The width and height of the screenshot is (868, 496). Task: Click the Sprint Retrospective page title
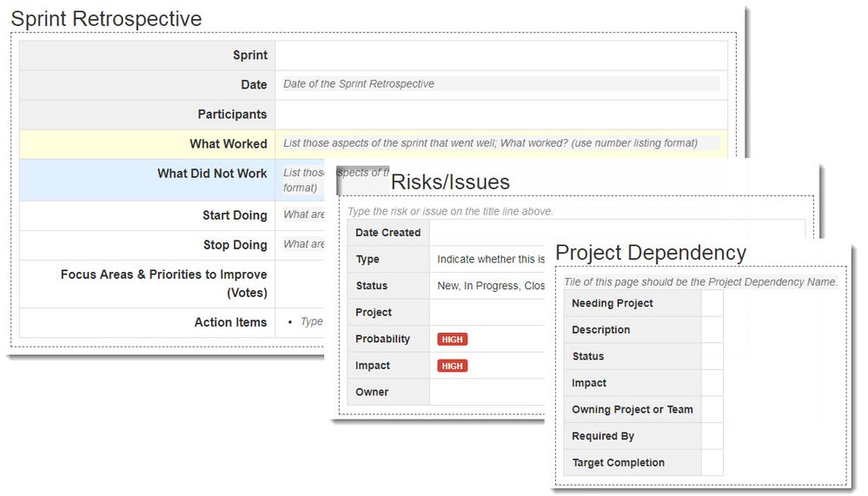[106, 19]
